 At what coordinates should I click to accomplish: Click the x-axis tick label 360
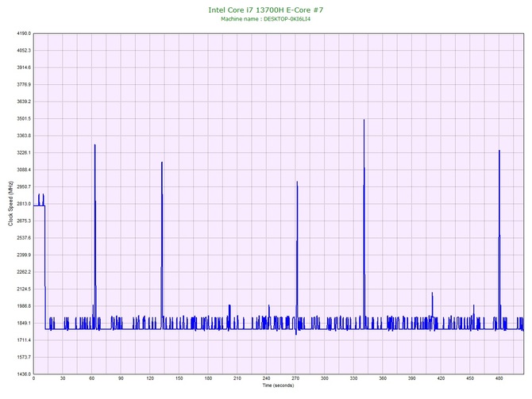pos(383,378)
